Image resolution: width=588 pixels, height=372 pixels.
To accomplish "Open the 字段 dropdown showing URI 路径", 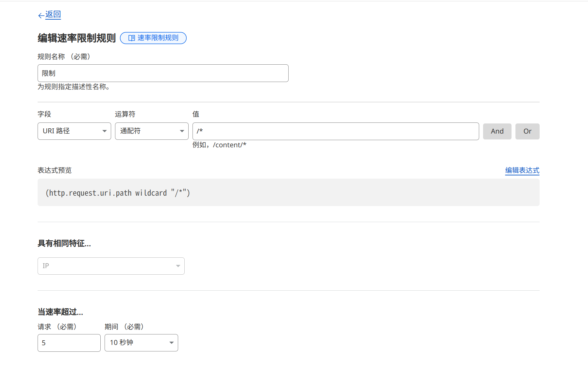I will pyautogui.click(x=74, y=131).
